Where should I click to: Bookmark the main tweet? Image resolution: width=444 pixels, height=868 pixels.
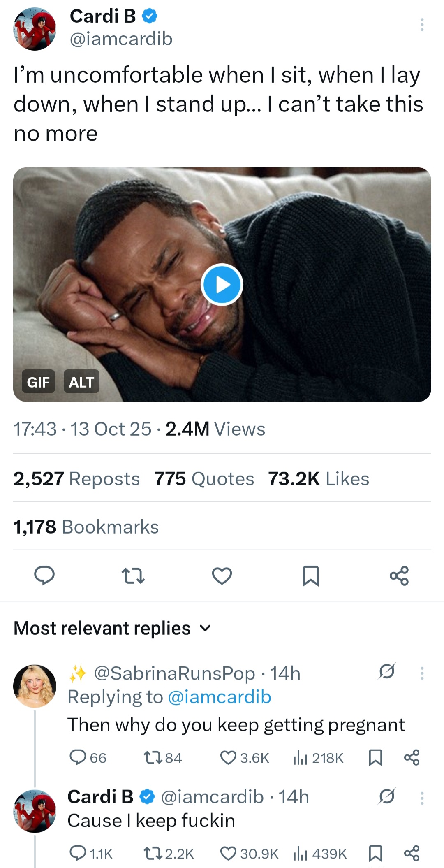pos(311,576)
